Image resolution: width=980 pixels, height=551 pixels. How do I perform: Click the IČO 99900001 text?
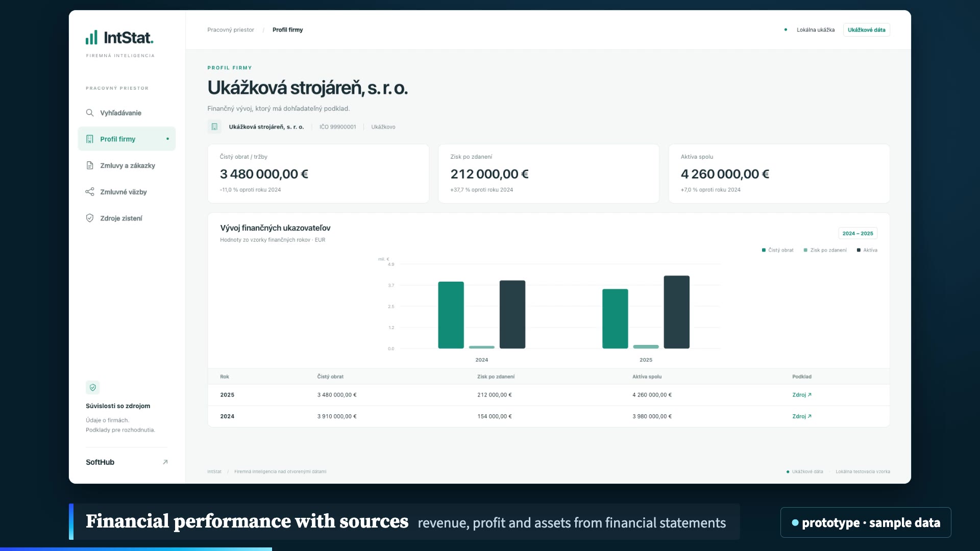tap(338, 127)
